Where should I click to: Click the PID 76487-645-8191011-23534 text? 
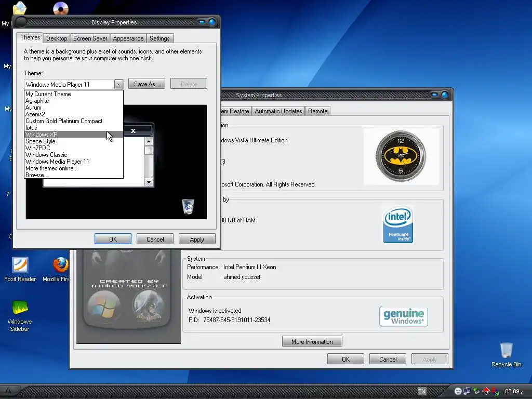(229, 320)
